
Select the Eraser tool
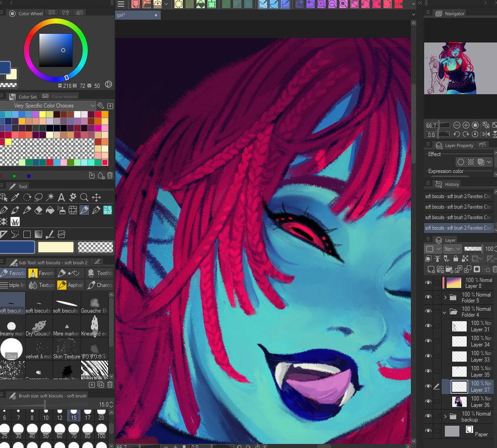[38, 210]
